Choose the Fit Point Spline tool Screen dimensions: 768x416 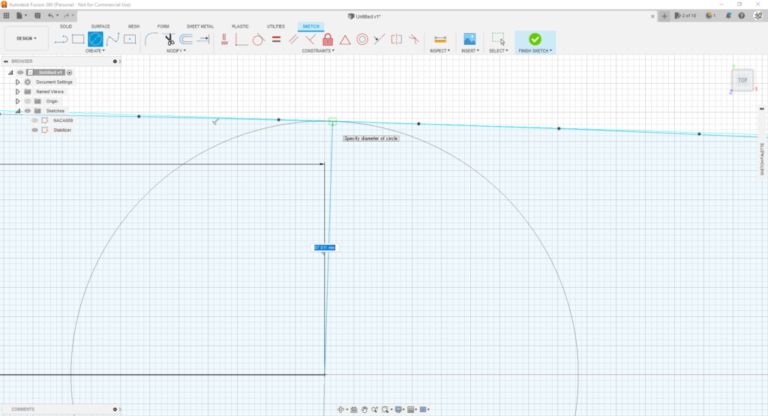[x=113, y=39]
